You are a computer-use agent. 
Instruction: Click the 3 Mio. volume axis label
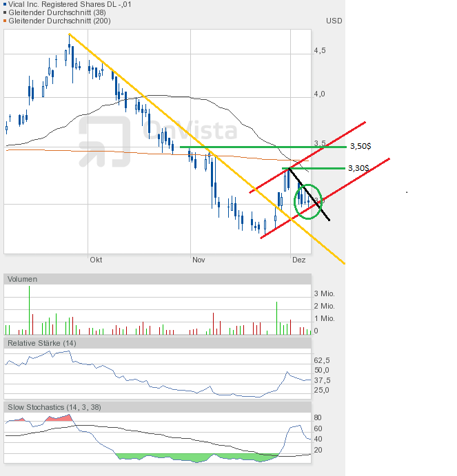[324, 293]
